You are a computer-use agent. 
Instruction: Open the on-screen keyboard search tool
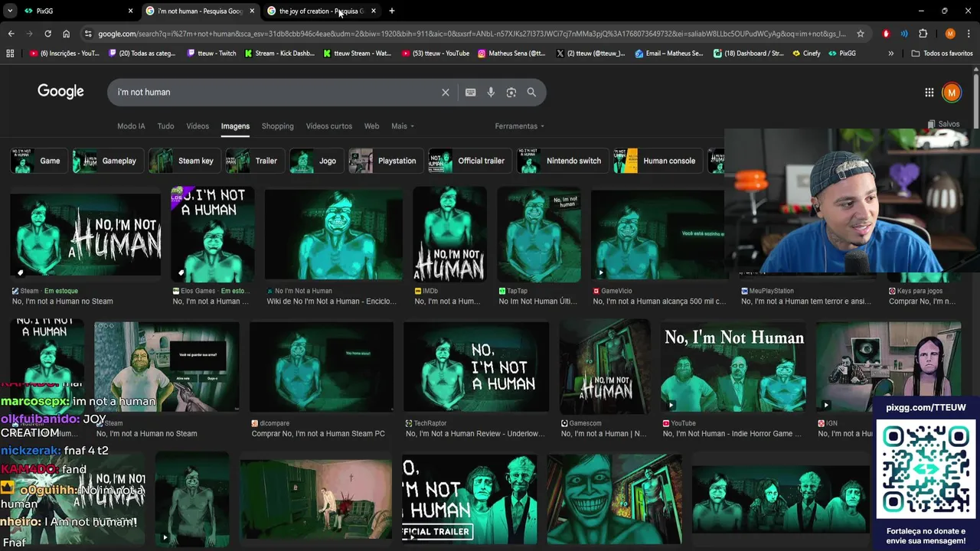point(470,92)
